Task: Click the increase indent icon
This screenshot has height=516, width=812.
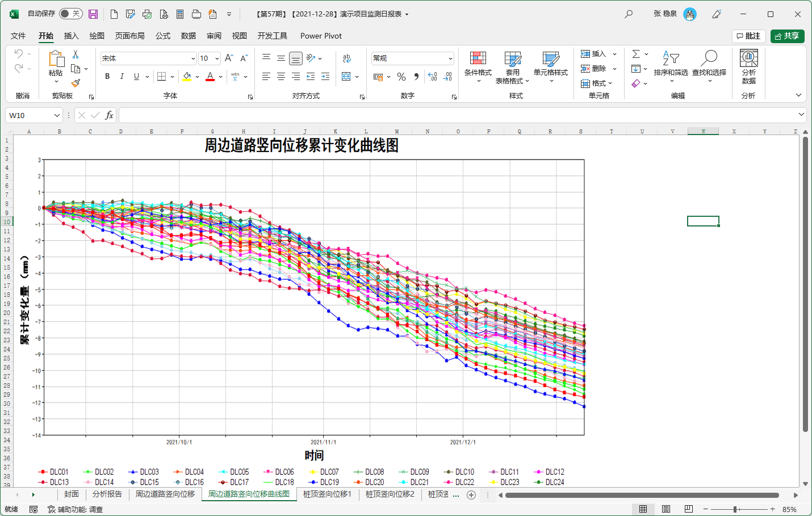Action: pyautogui.click(x=325, y=76)
